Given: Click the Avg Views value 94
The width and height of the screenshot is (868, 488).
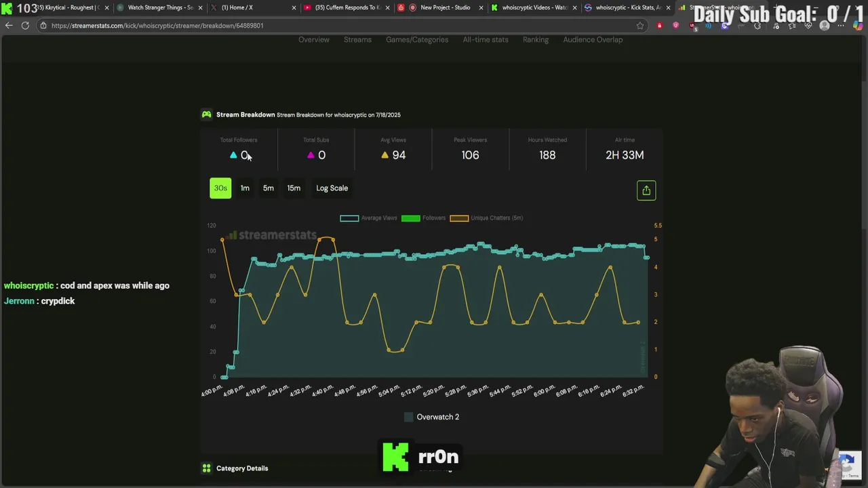Looking at the screenshot, I should 399,155.
